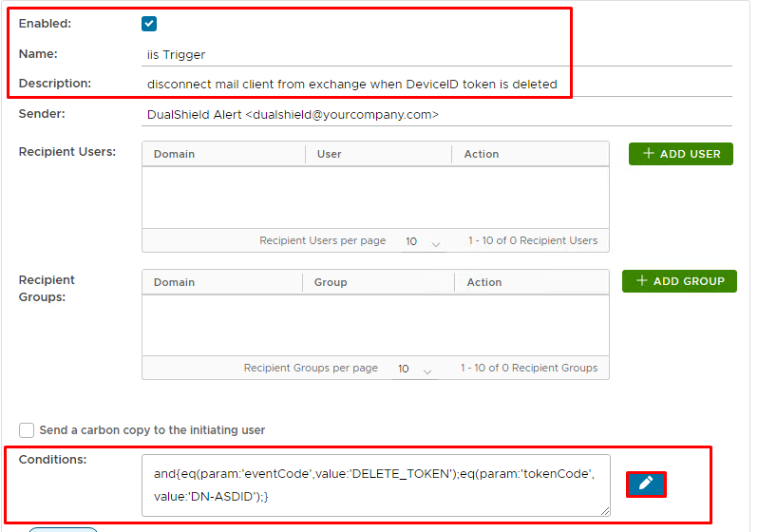The height and width of the screenshot is (532, 758).
Task: Click the empty Recipient Groups table body
Action: tap(375, 325)
